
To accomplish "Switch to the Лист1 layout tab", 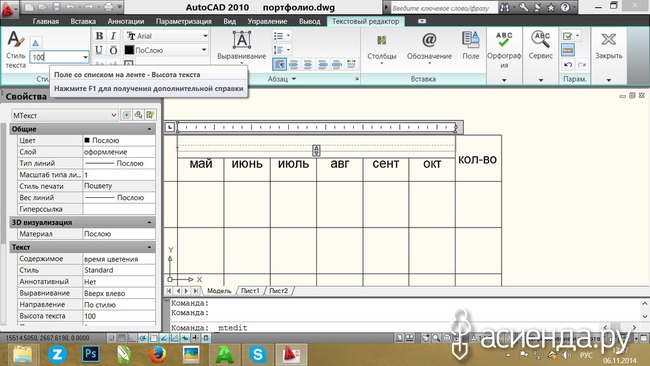I will tap(250, 291).
